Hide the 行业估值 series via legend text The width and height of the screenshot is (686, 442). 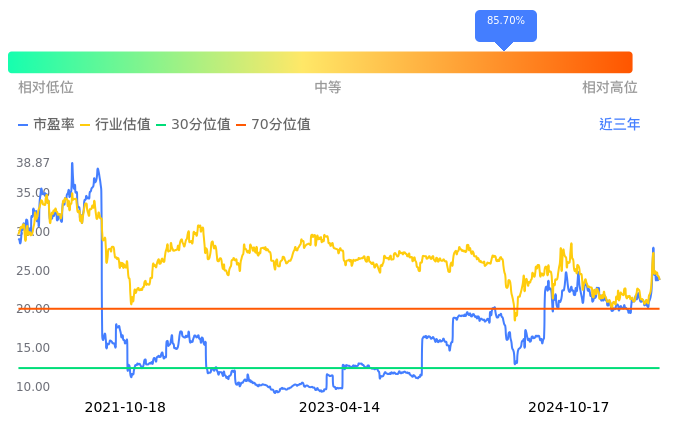point(123,125)
